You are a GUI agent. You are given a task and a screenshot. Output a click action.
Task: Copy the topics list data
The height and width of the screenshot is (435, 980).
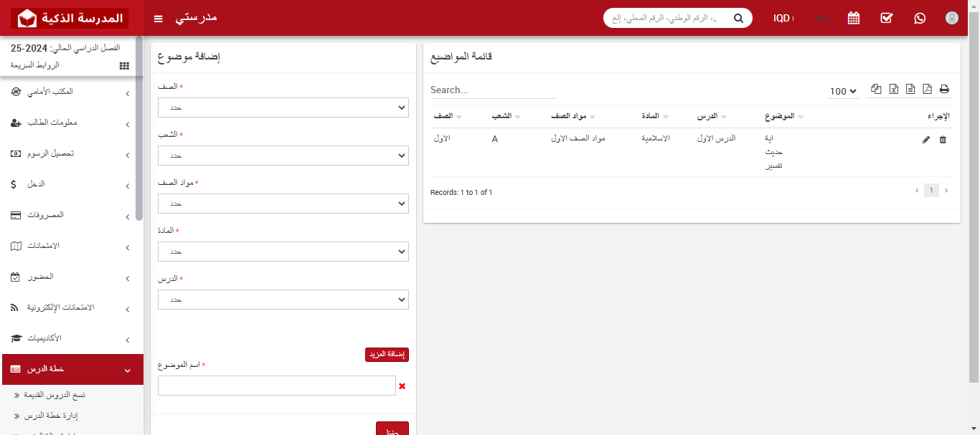(875, 88)
